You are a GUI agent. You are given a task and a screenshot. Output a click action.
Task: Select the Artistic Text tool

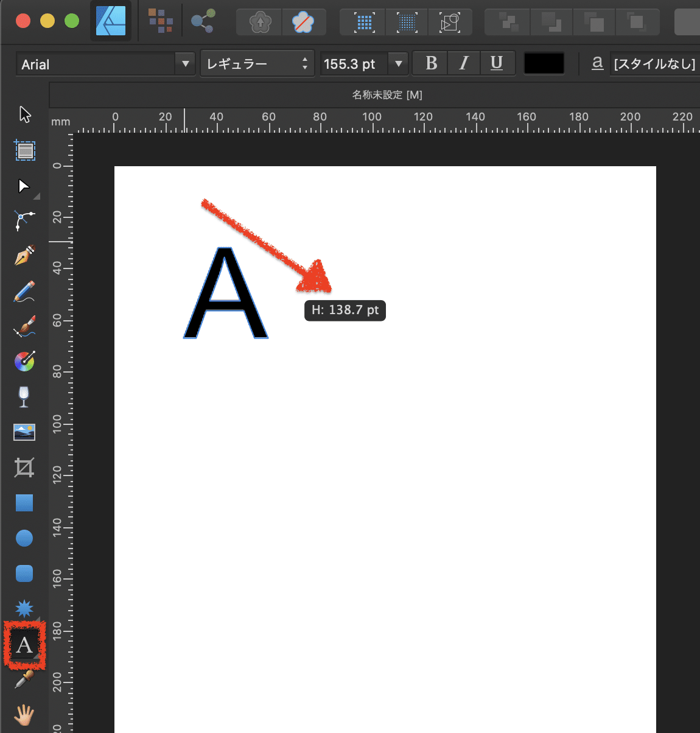[24, 645]
